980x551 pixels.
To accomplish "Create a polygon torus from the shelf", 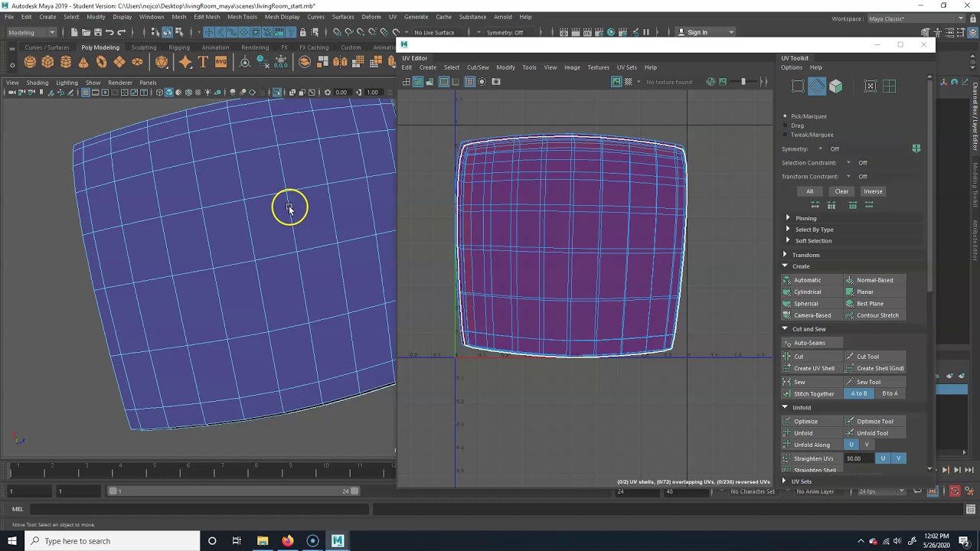I will point(101,62).
